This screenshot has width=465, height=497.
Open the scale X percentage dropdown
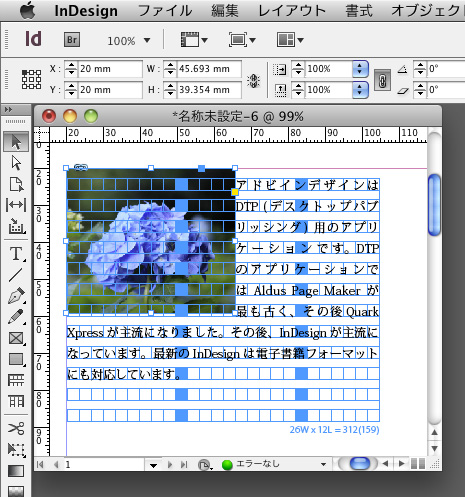point(360,69)
